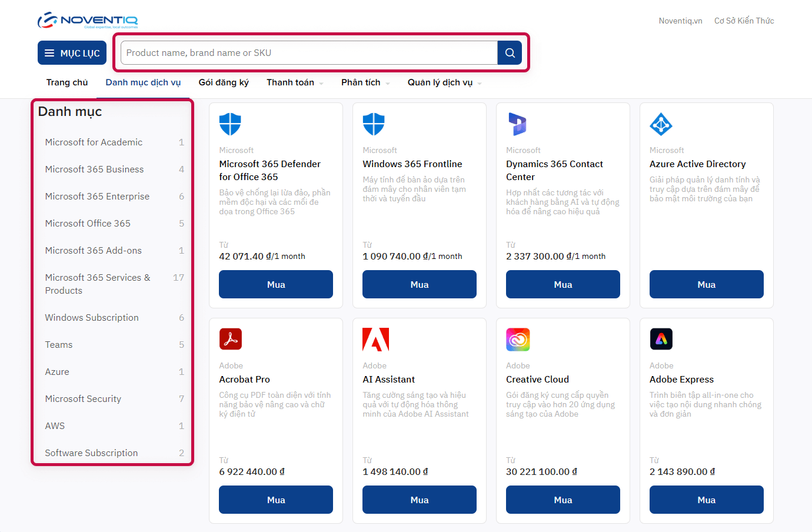This screenshot has width=812, height=532.
Task: Click the Windows 365 Frontline product icon
Action: (374, 124)
